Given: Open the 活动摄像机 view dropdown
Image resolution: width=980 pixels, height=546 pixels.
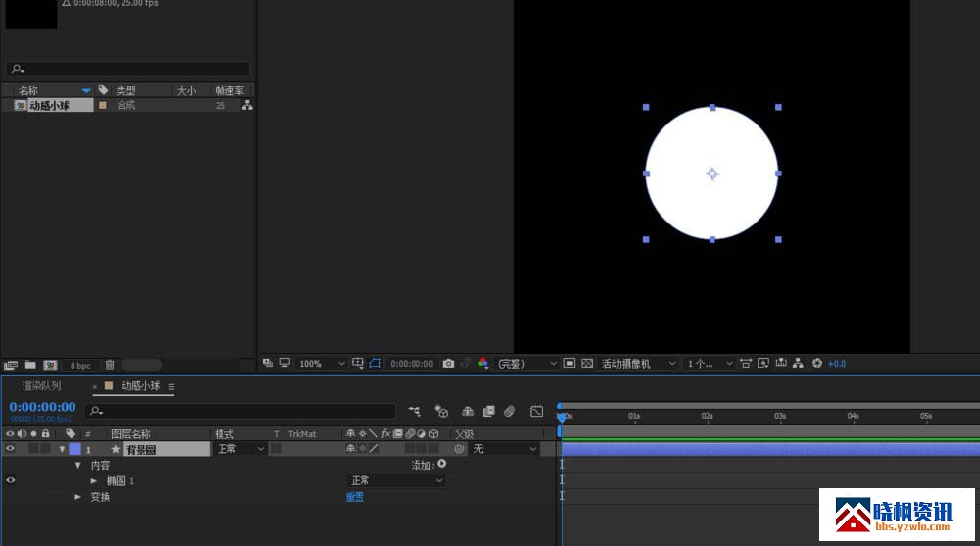Looking at the screenshot, I should coord(638,364).
